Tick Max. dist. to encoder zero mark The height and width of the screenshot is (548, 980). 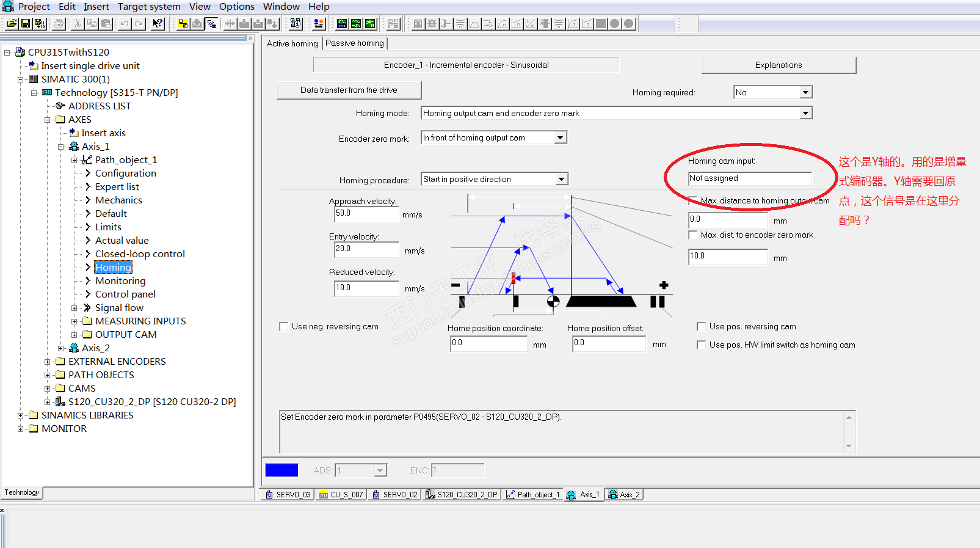[693, 235]
